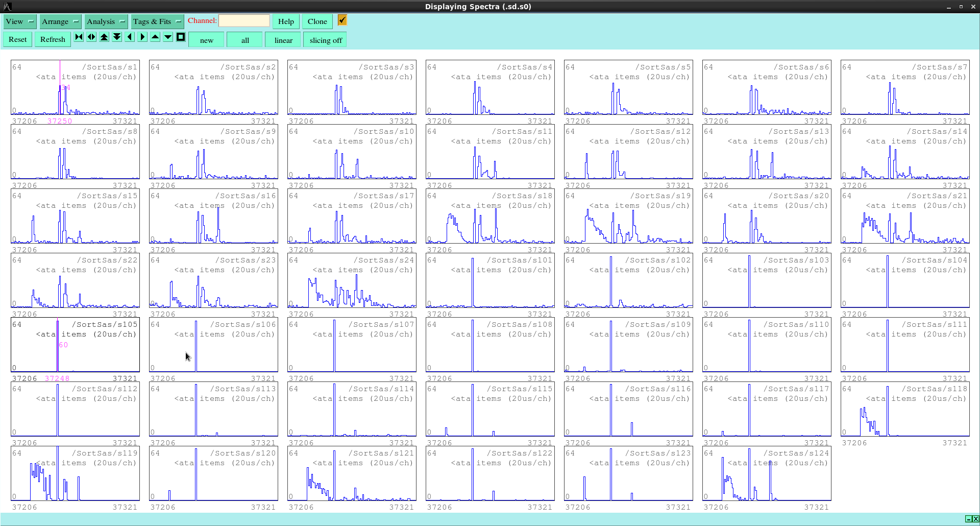Maximize the Displaying Spectra window

tap(961, 7)
